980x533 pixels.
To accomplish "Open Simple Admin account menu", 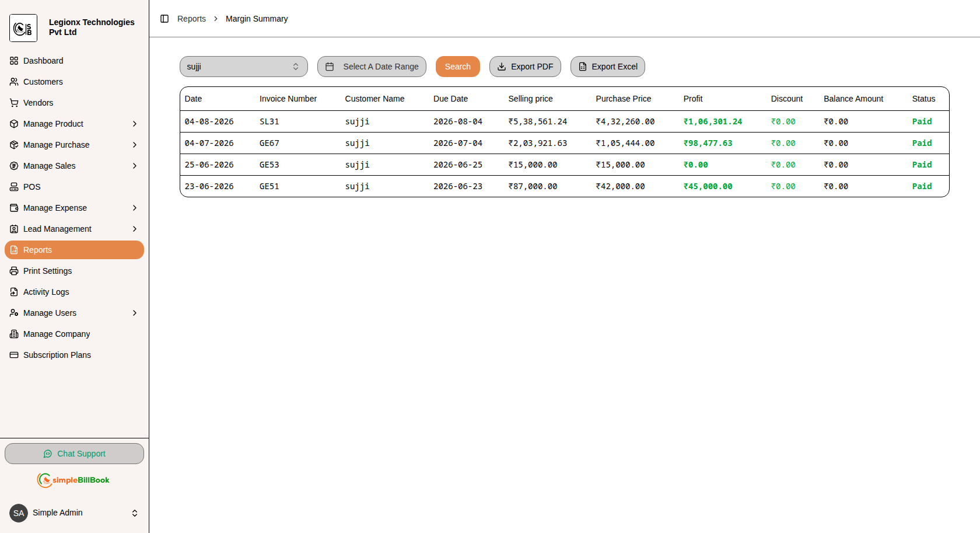I will pyautogui.click(x=74, y=513).
